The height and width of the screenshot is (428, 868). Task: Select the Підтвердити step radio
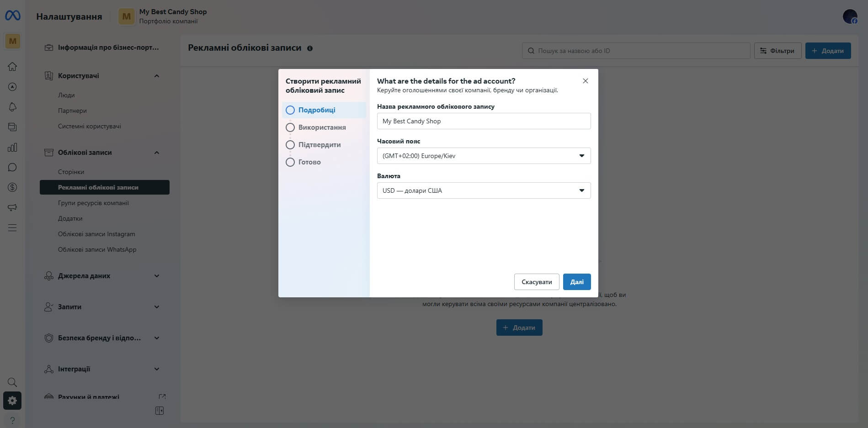(x=290, y=145)
